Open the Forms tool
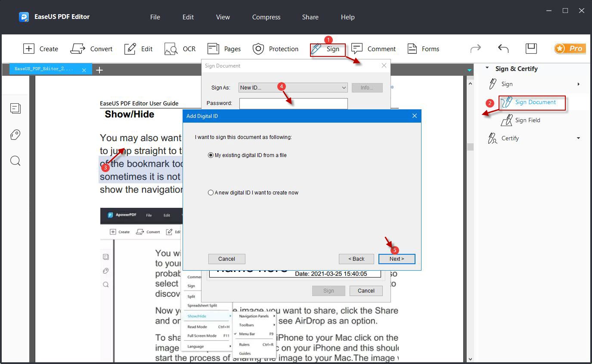This screenshot has width=592, height=364. pos(423,49)
